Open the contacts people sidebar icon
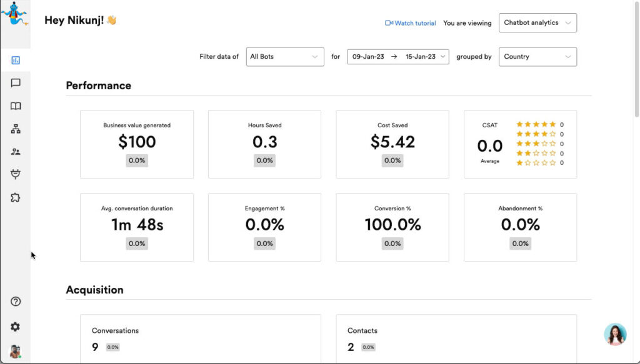 (x=16, y=152)
